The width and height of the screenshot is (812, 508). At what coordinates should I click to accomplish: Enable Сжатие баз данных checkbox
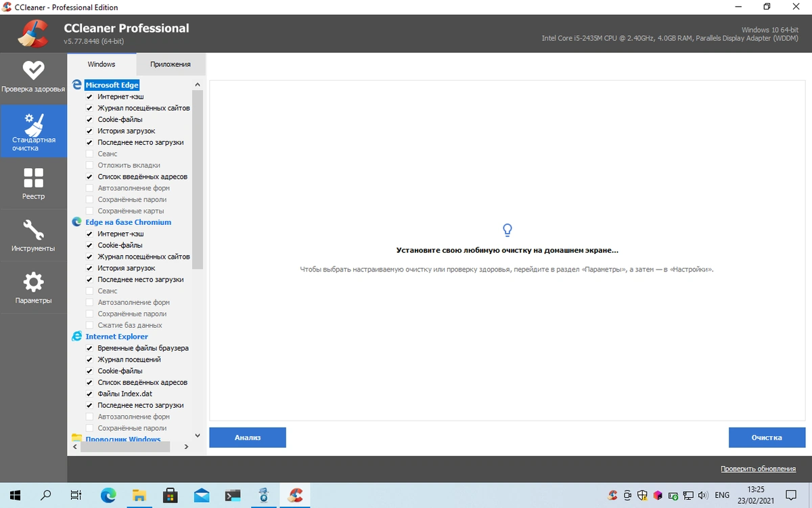(x=90, y=325)
